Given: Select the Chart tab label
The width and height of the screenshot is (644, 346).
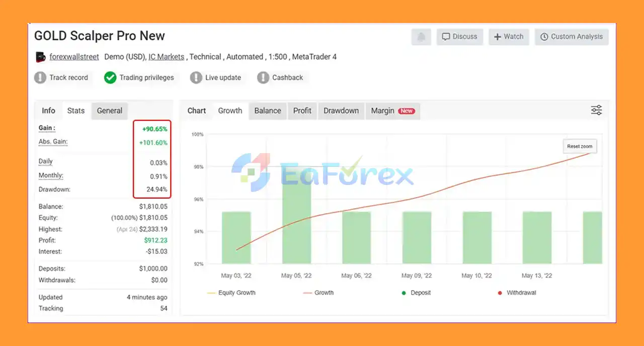Looking at the screenshot, I should (197, 111).
